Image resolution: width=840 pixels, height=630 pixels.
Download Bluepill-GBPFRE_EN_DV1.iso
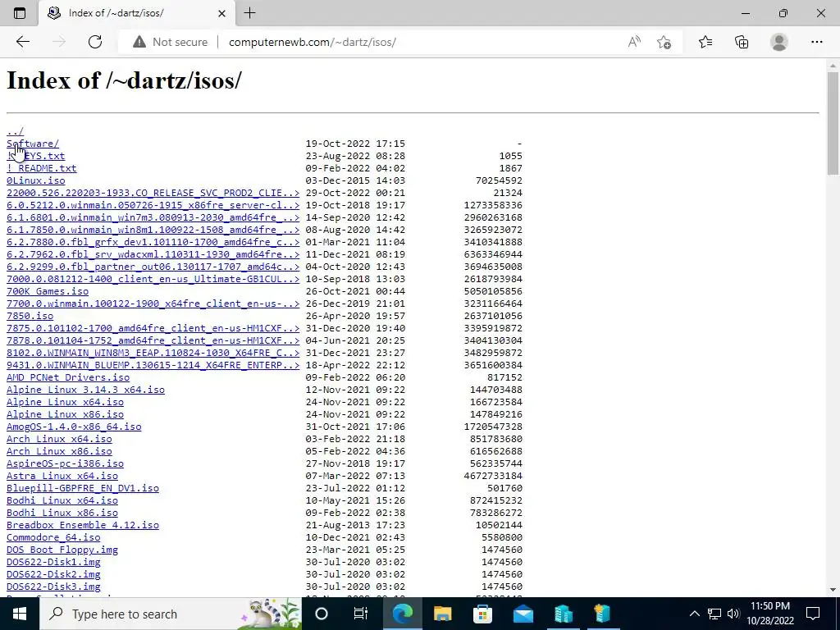[x=83, y=489]
